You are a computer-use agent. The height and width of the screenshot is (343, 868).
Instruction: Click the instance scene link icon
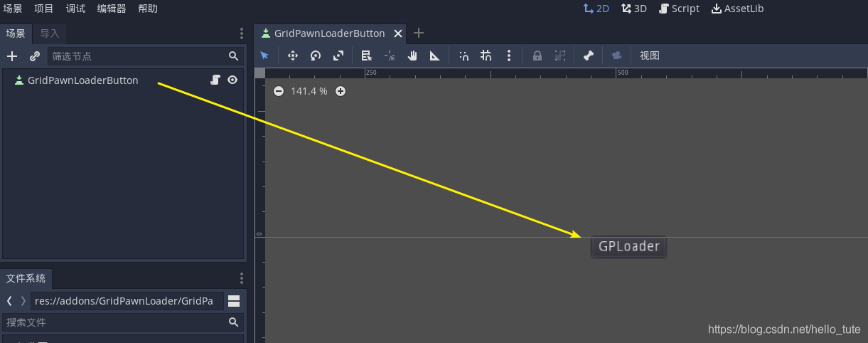(34, 56)
